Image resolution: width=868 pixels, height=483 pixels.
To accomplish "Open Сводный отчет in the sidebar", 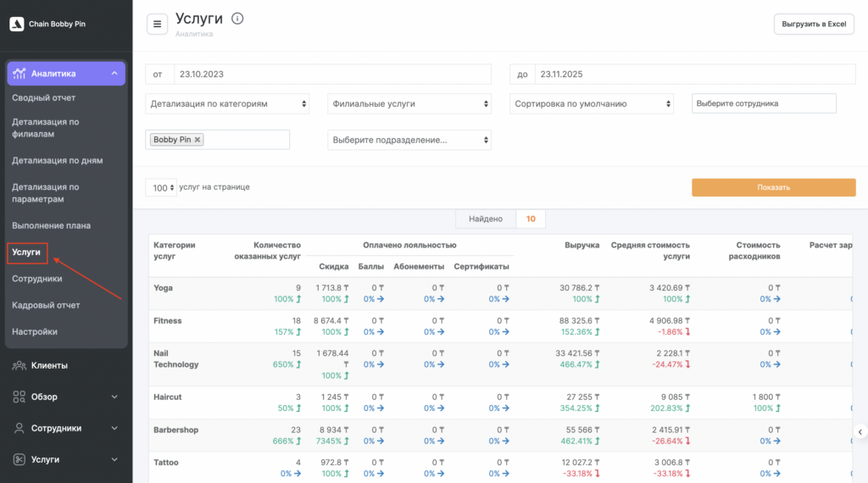I will tap(44, 97).
